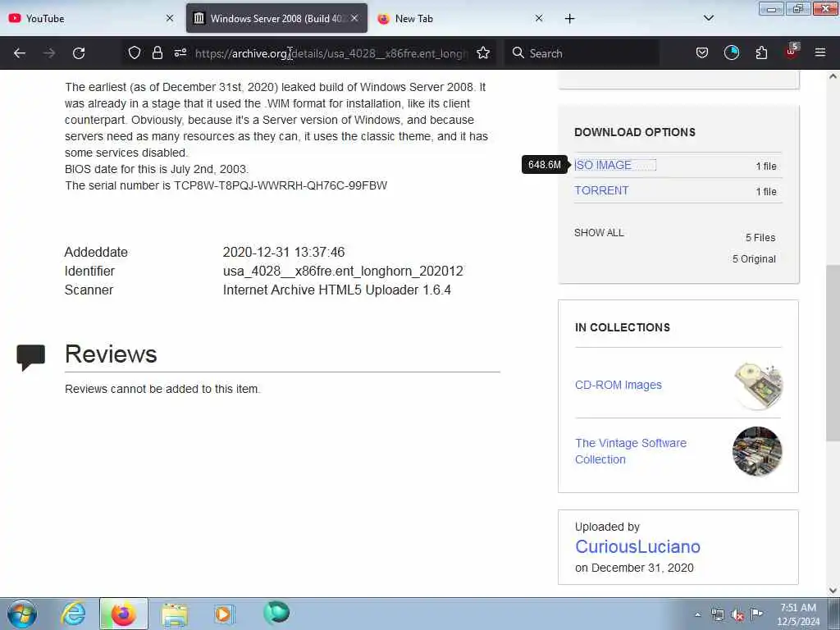Reload the current page
This screenshot has height=630, width=840.
click(79, 53)
